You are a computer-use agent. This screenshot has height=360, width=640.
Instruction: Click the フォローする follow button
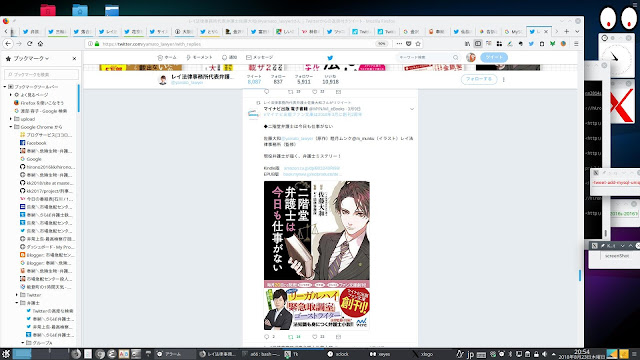(479, 79)
